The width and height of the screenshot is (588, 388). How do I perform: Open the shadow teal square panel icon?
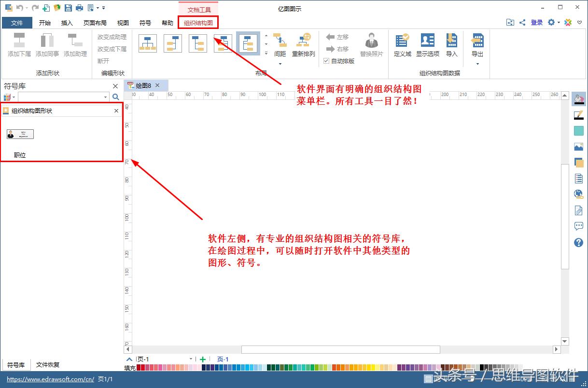pos(578,131)
